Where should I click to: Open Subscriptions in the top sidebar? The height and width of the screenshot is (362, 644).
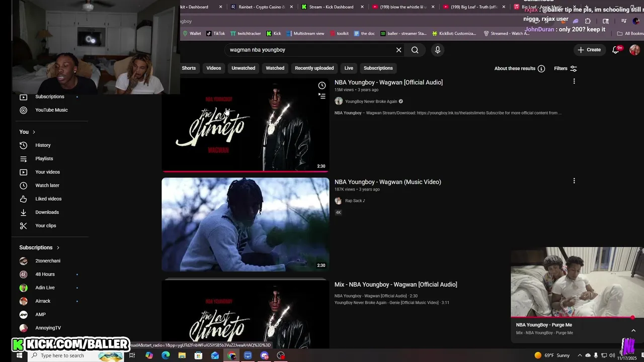pyautogui.click(x=50, y=97)
